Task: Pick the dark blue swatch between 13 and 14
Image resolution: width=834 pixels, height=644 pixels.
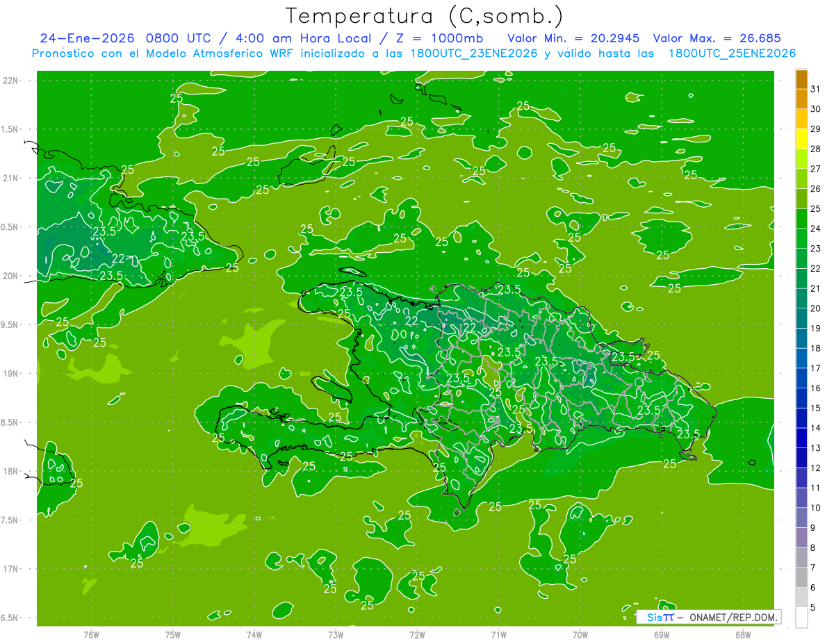Action: tap(801, 438)
